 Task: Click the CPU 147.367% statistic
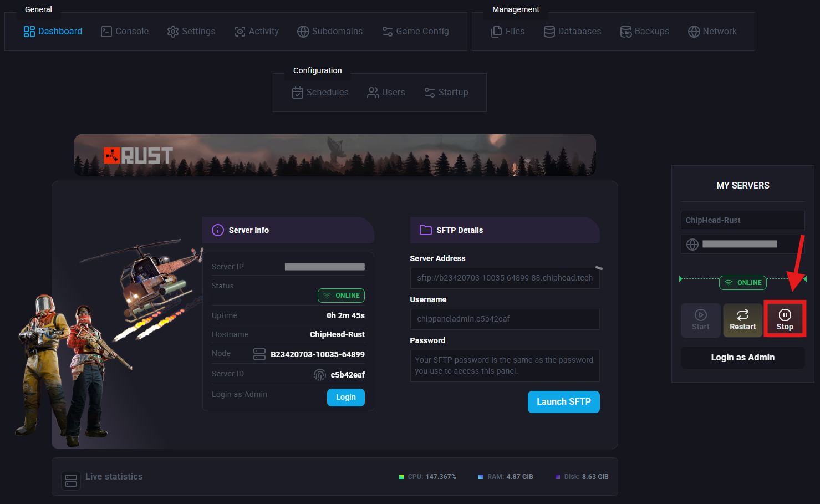(x=427, y=477)
